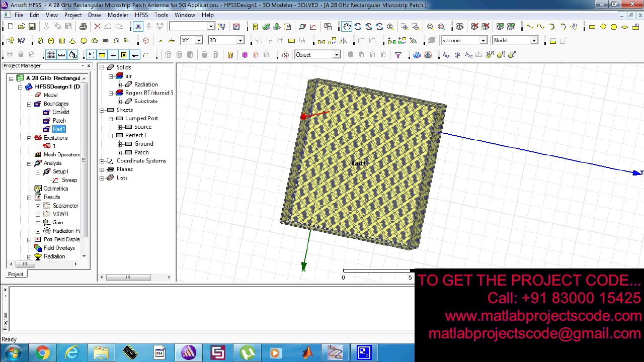This screenshot has height=362, width=644.
Task: Toggle the snap to grid mode button
Action: click(91, 55)
